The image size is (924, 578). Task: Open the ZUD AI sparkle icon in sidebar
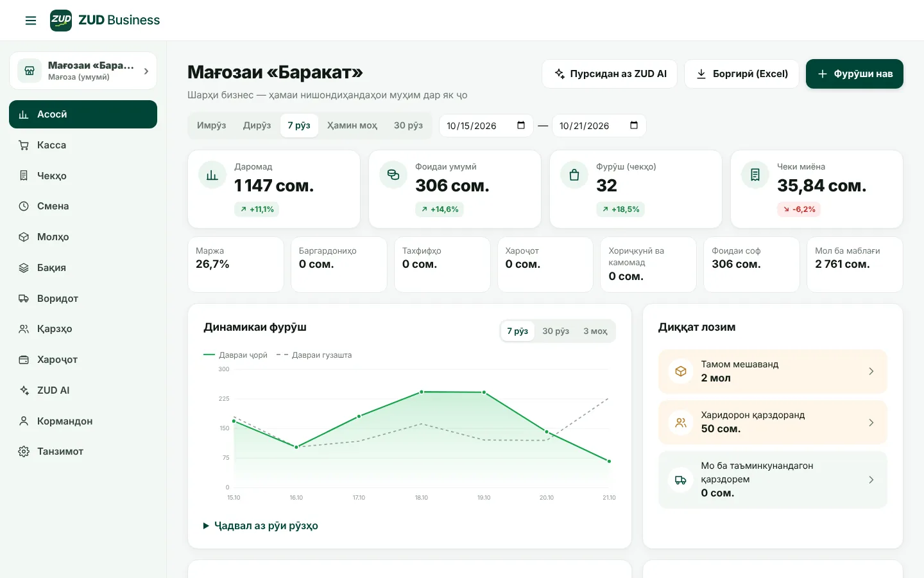(x=24, y=390)
